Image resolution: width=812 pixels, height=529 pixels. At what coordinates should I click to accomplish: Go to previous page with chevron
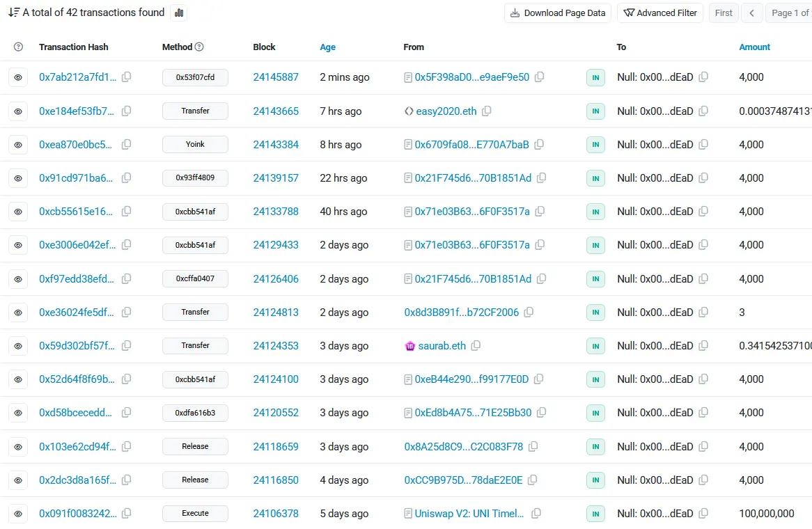point(751,13)
